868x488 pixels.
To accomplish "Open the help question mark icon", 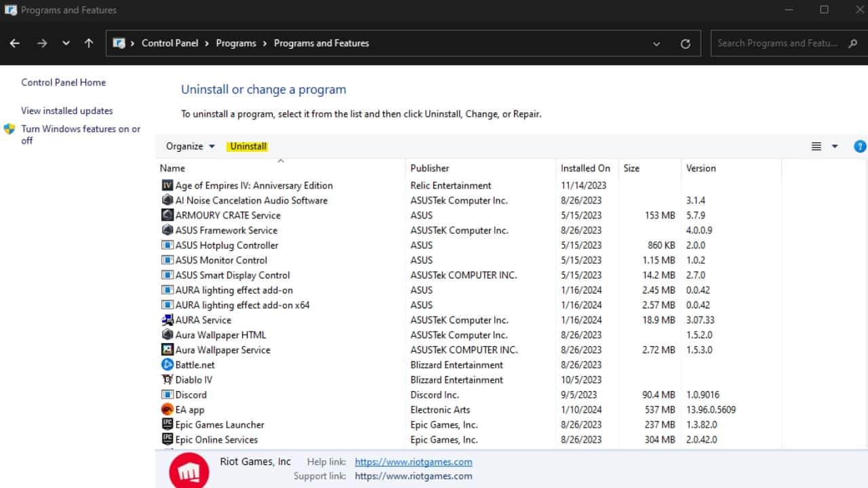I will 860,146.
